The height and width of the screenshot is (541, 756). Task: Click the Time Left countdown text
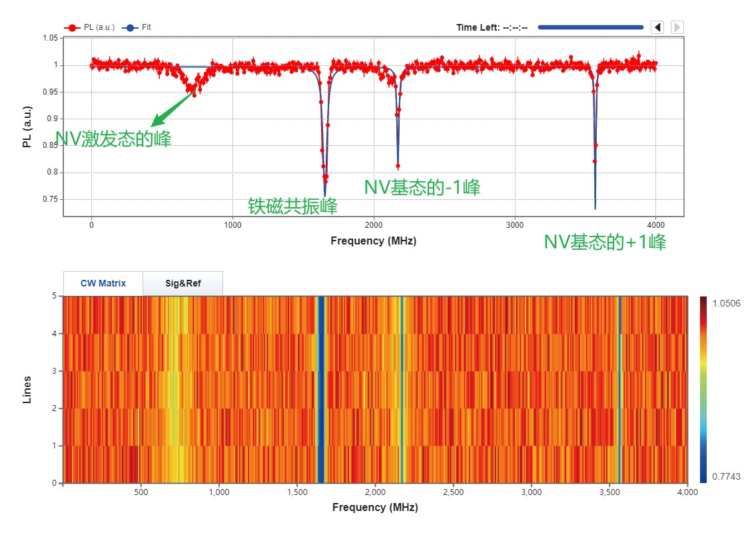(492, 27)
